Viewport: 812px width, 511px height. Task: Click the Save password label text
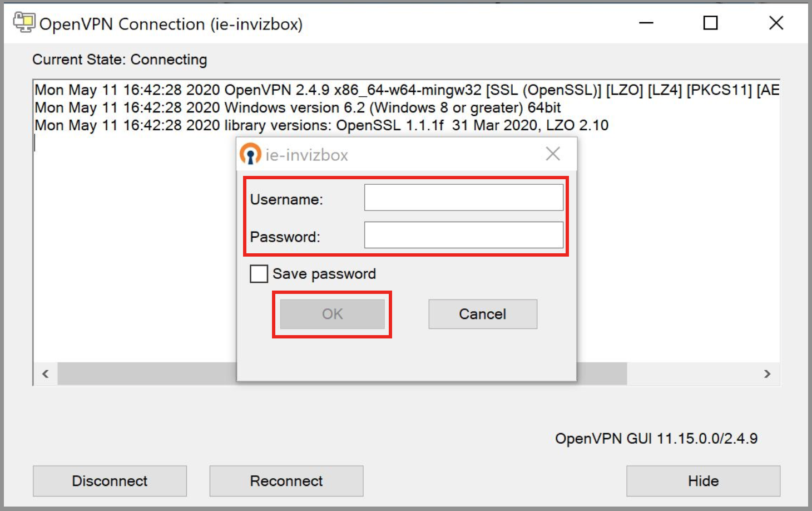point(324,274)
